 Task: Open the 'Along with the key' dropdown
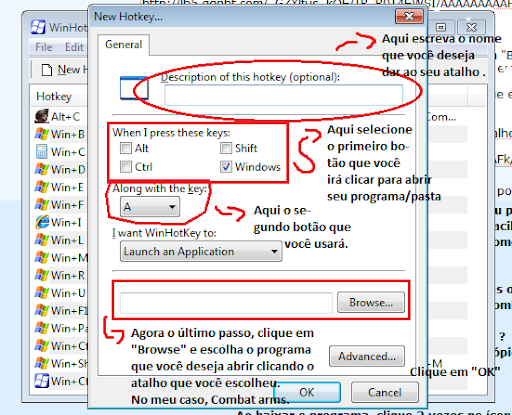pyautogui.click(x=150, y=207)
